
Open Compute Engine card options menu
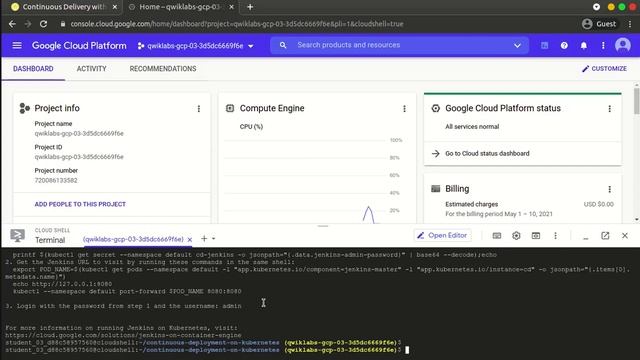(404, 109)
